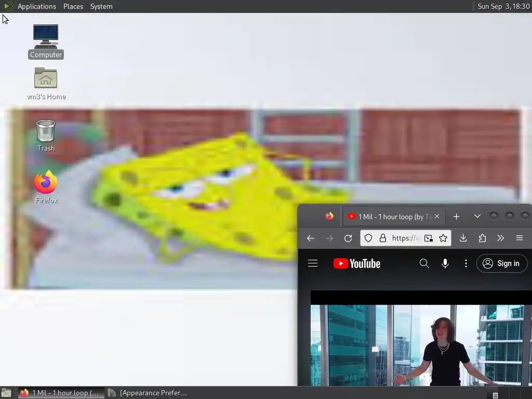Open the Firefox hamburger application menu
532x399 pixels.
[520, 238]
